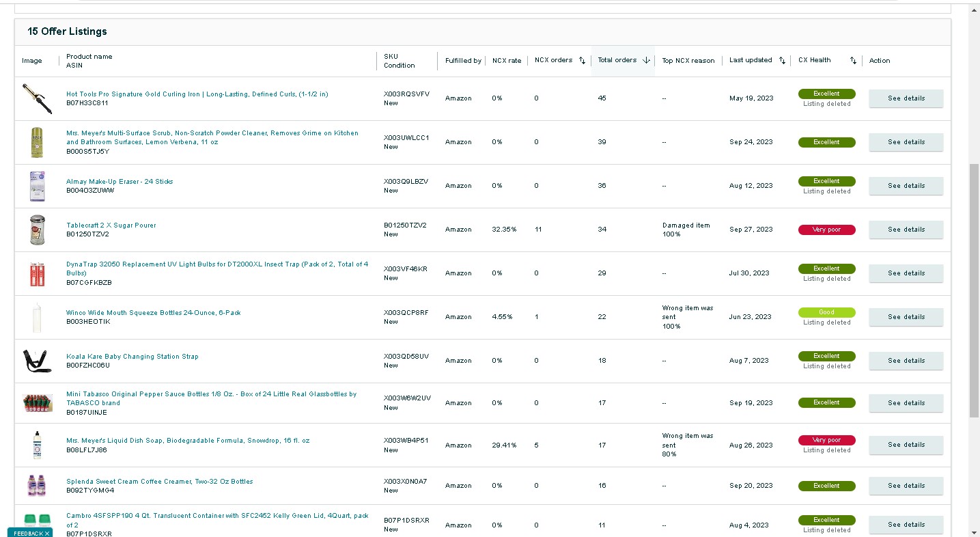Screen dimensions: 980x537
Task: Open Hot Tools curling iron thumbnail
Action: (x=36, y=98)
